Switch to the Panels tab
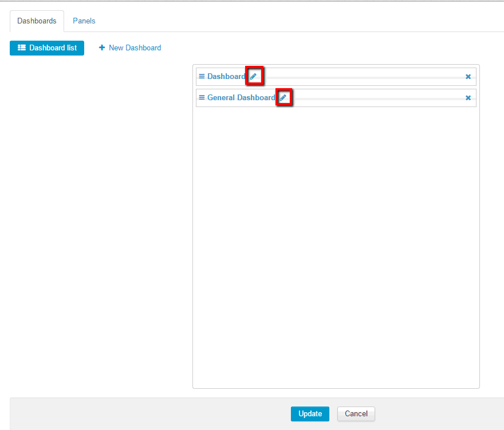 84,21
